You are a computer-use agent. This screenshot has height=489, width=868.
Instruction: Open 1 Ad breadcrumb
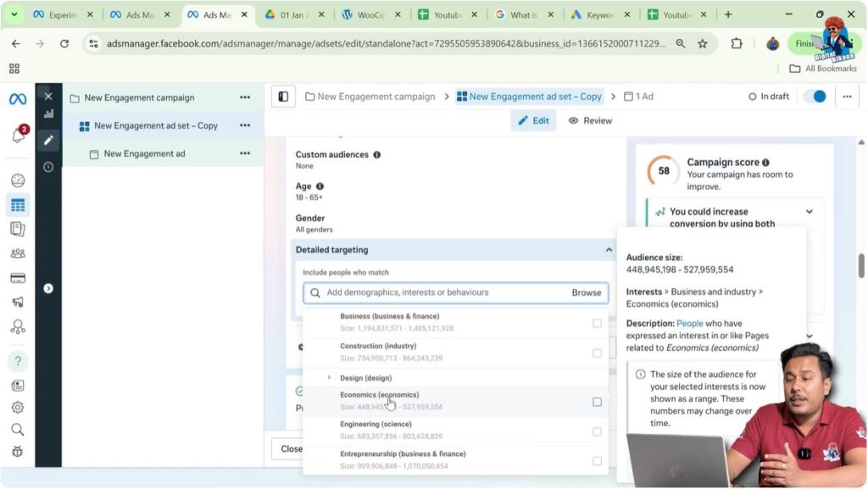(639, 97)
